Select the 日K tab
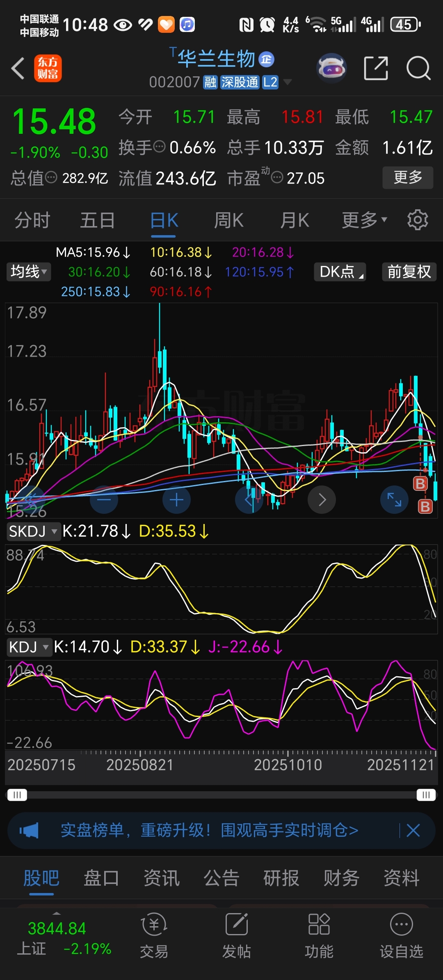Screen dimensions: 443x980 pos(164,220)
